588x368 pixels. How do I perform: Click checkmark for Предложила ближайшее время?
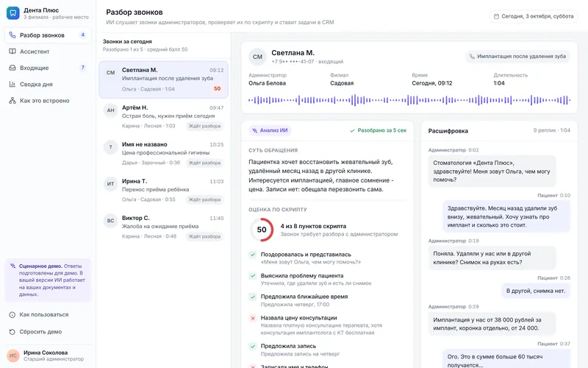click(253, 297)
